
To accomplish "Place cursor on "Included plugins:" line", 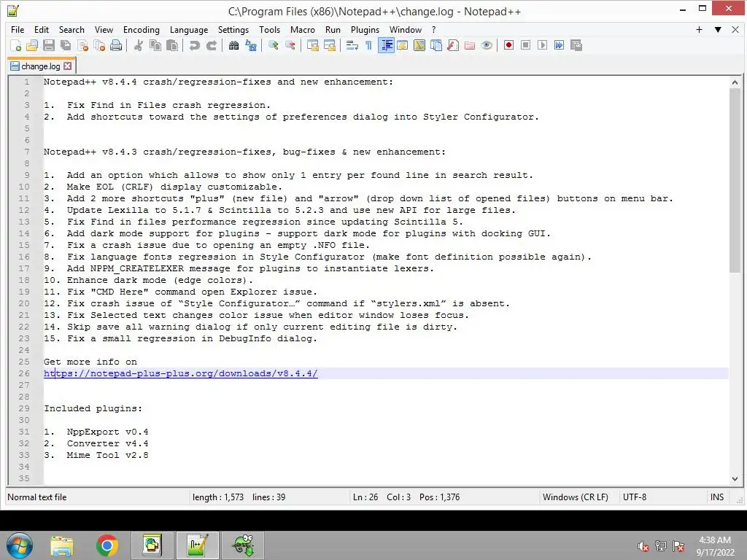I will (93, 408).
